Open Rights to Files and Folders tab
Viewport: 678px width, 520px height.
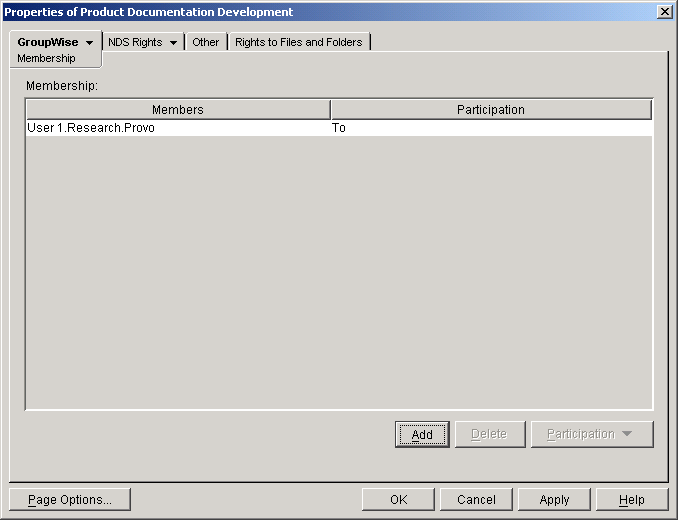pyautogui.click(x=299, y=42)
